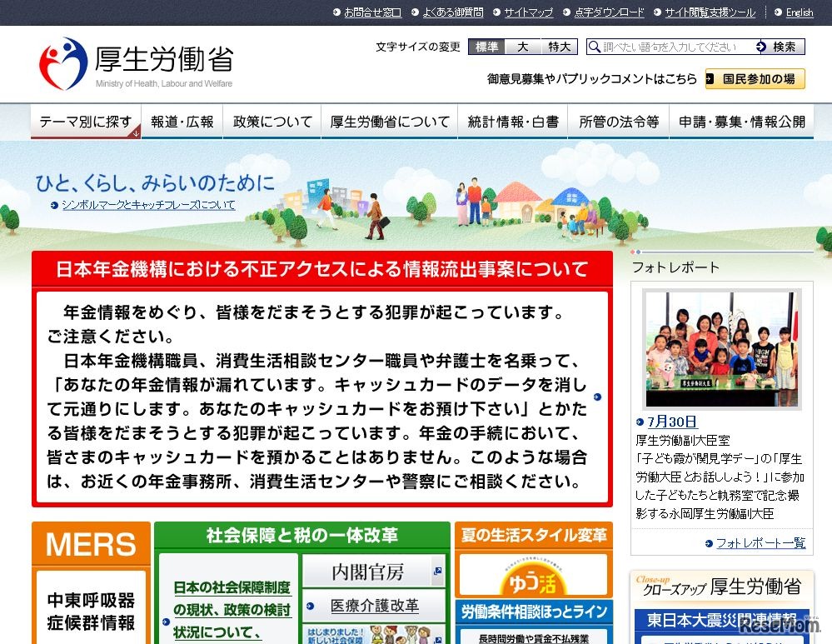This screenshot has width=832, height=644.
Task: Switch to the 報道・広報 tab
Action: (x=182, y=121)
